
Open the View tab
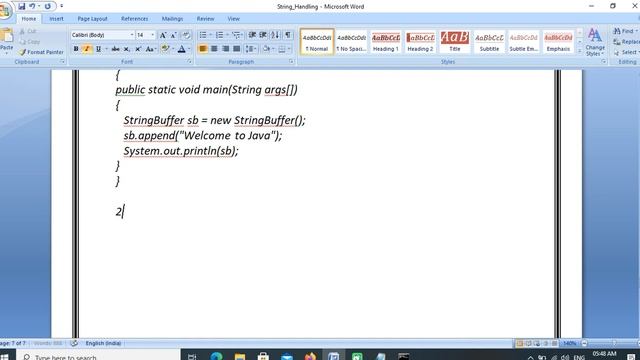(233, 19)
